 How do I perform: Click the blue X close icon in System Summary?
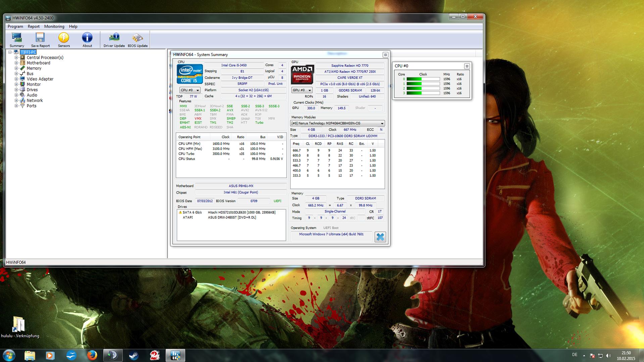tap(380, 237)
